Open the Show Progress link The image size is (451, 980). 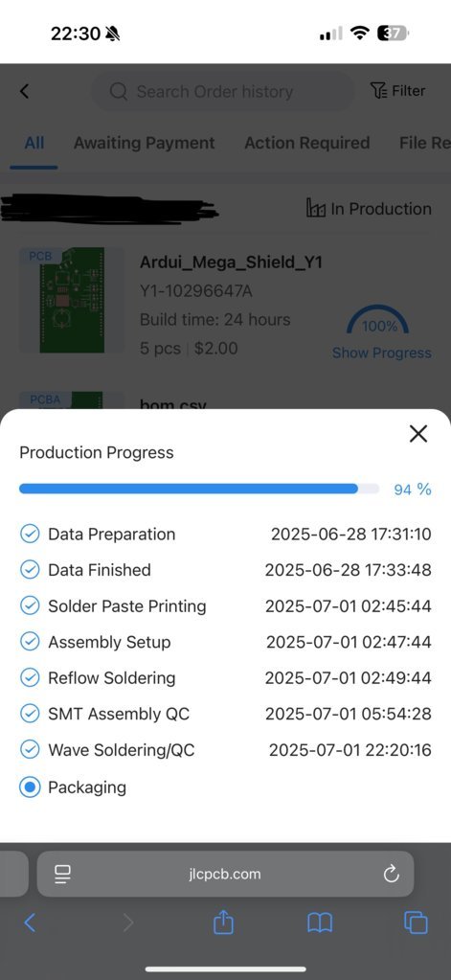tap(382, 353)
